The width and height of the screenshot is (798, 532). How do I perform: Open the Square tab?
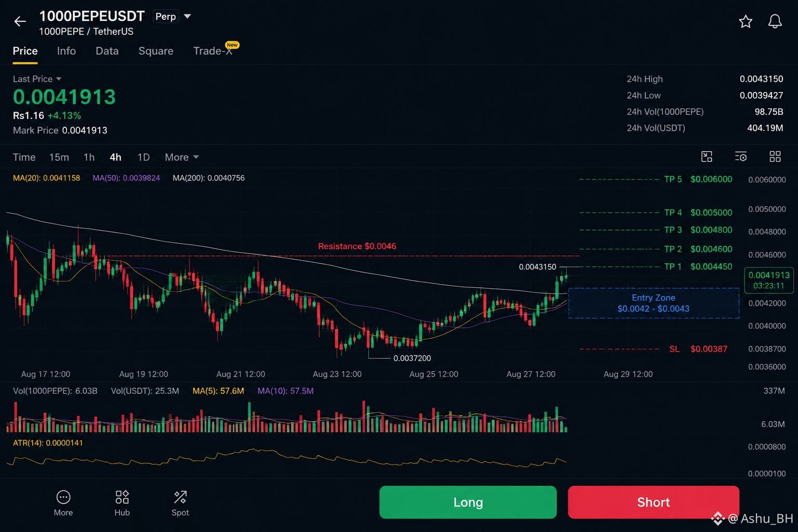[x=156, y=51]
